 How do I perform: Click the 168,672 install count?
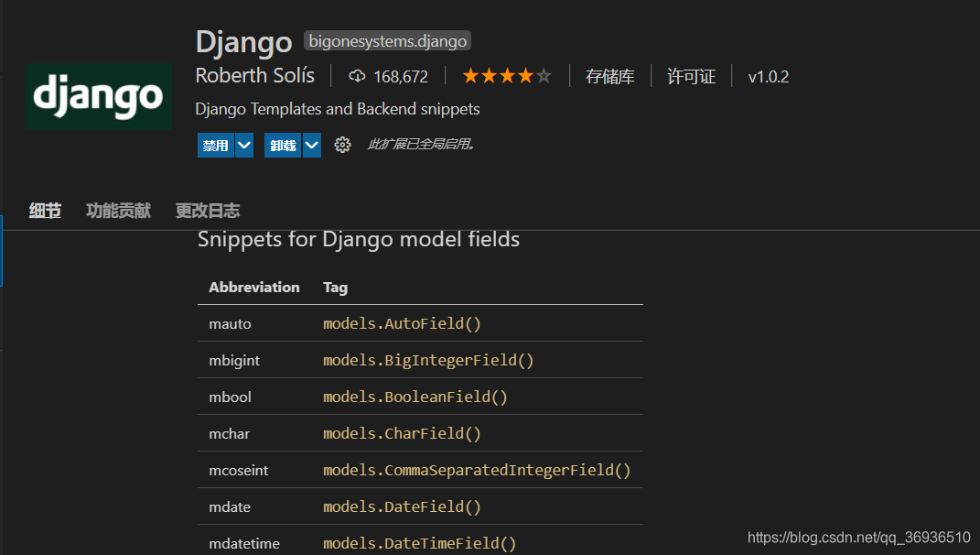[401, 77]
